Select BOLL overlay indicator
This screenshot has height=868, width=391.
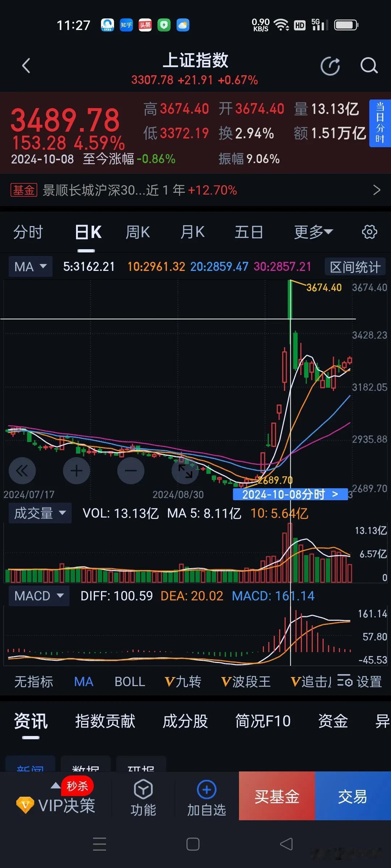point(130,682)
